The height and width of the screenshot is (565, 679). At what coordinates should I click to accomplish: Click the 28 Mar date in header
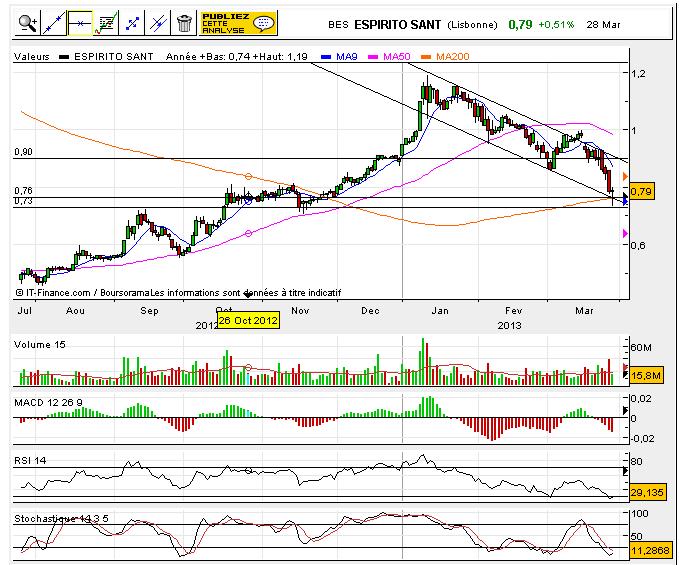tap(604, 25)
